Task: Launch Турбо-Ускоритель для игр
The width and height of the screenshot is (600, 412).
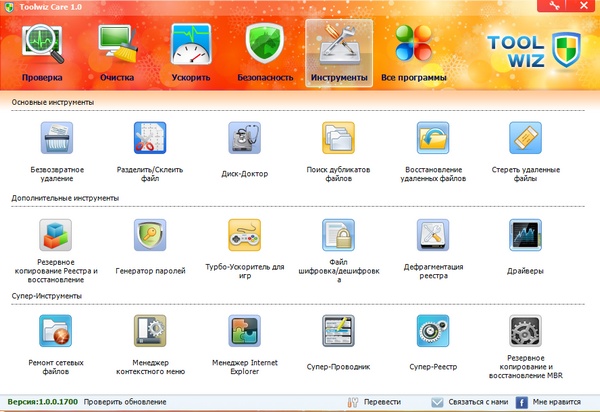Action: point(244,236)
